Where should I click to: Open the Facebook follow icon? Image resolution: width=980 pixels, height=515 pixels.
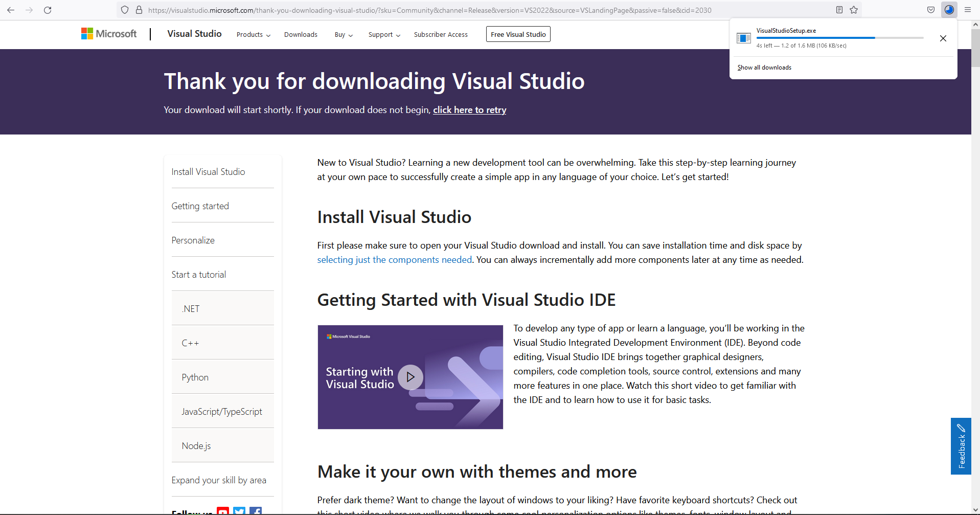[256, 510]
